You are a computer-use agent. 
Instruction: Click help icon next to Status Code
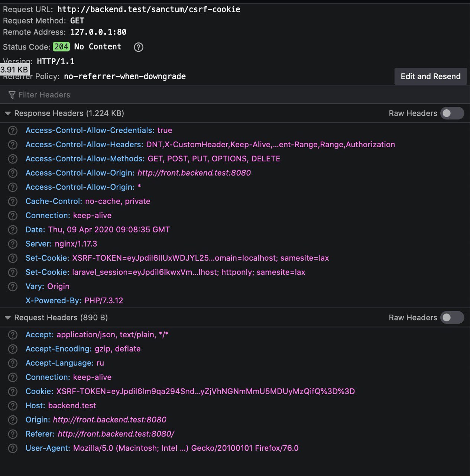[x=139, y=47]
